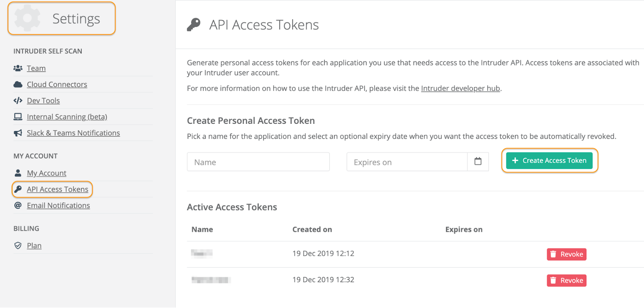This screenshot has height=308, width=644.
Task: Revoke the token created at 12:12
Action: pos(566,254)
